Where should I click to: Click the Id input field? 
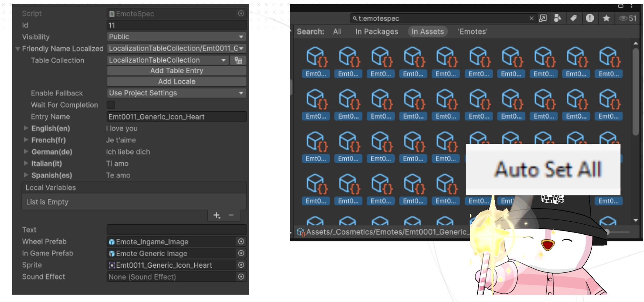click(176, 25)
